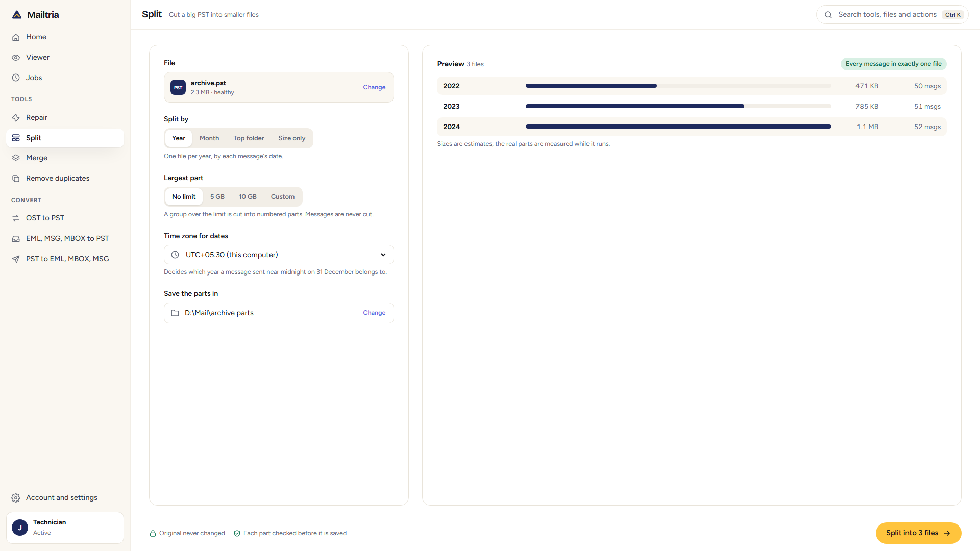Screen dimensions: 980x551
Task: Click the shield icon by Each part checked
Action: [237, 534]
